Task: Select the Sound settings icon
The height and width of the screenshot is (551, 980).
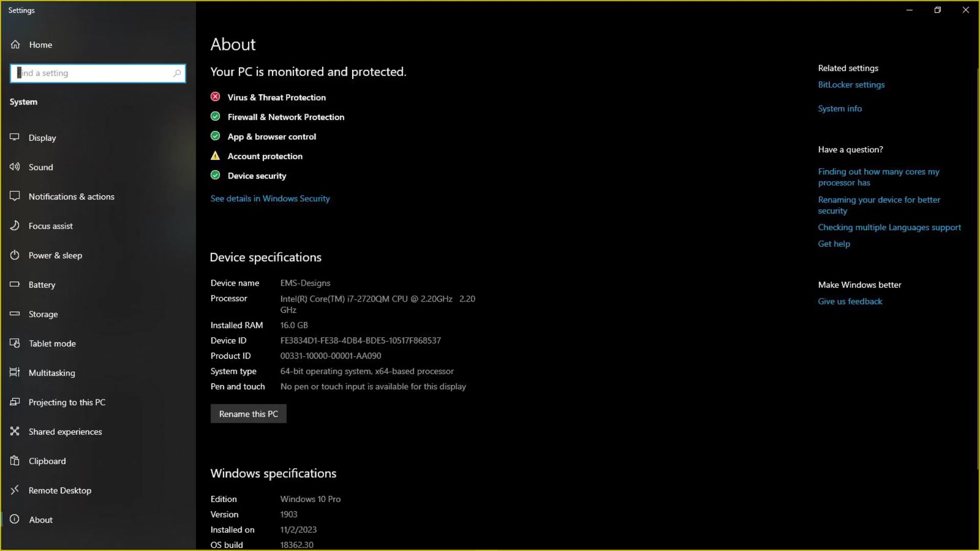Action: click(x=16, y=167)
